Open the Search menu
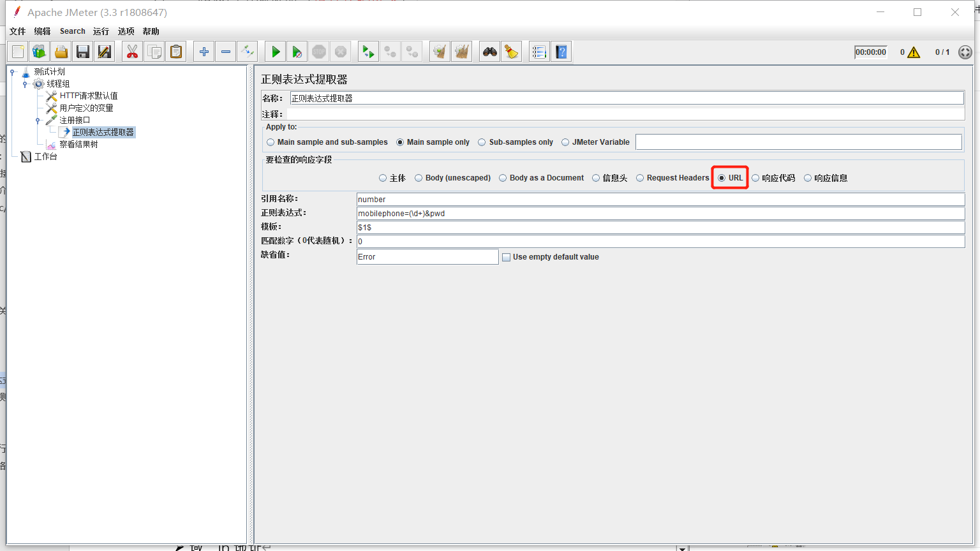This screenshot has width=980, height=551. (x=73, y=31)
